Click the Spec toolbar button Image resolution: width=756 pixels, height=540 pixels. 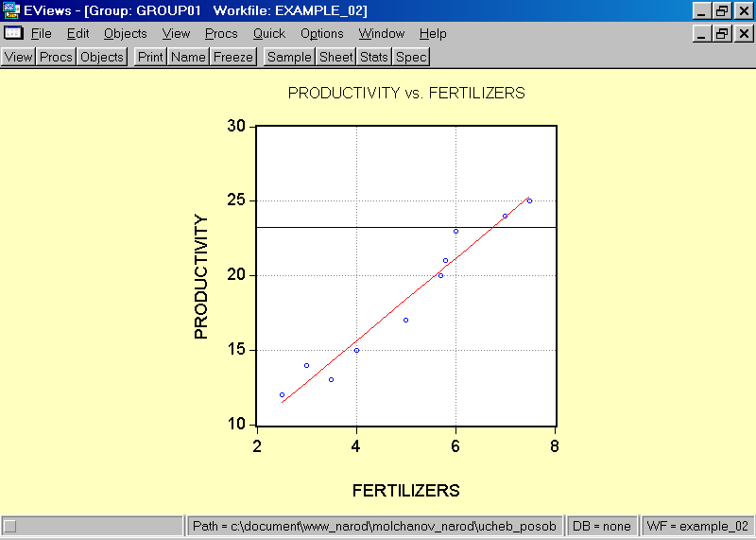point(411,57)
